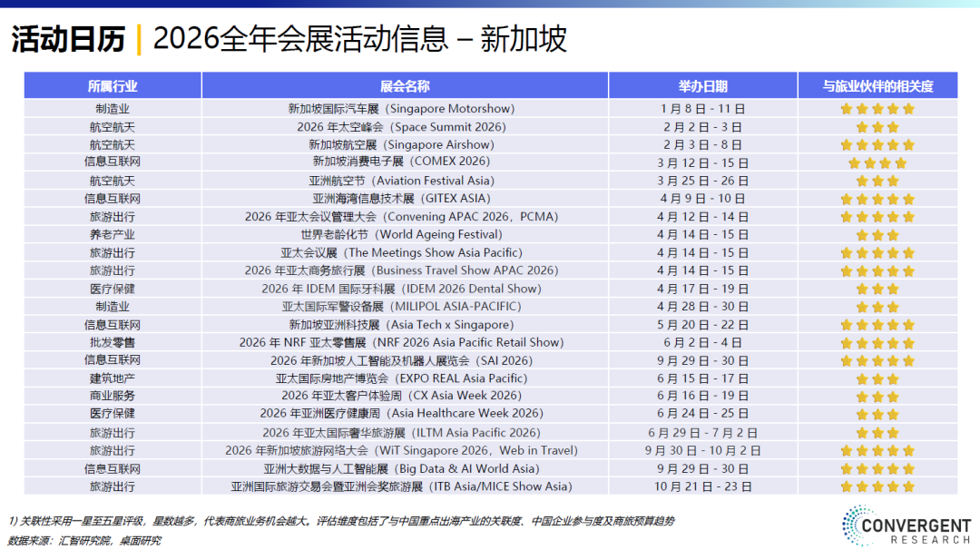Select NRF 2026 Asia Pacific Retail Show
Screen dimensions: 980x550
pos(401,342)
